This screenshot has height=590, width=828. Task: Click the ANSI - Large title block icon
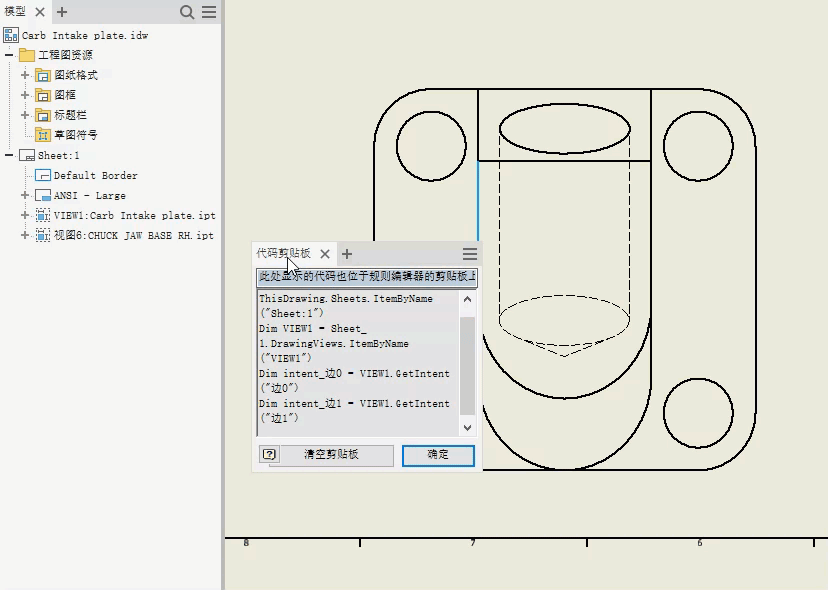43,195
